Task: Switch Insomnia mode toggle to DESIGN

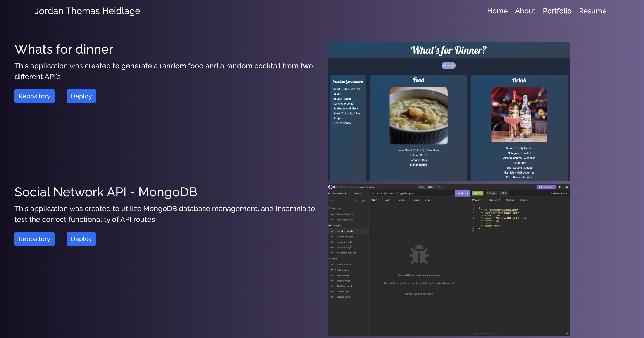Action: [422, 187]
